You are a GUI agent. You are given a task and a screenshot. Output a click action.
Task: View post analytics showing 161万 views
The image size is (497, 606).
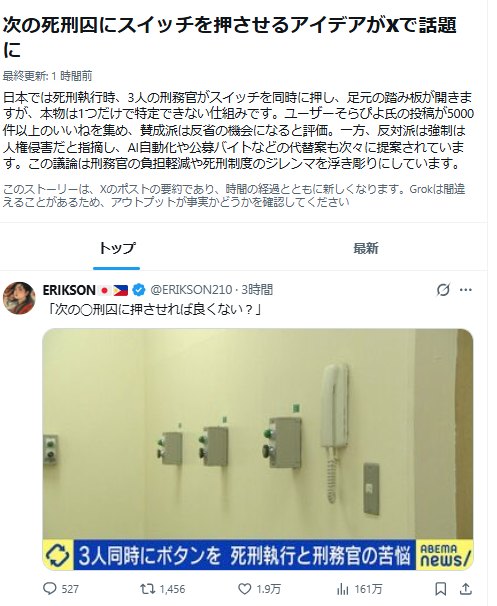342,589
